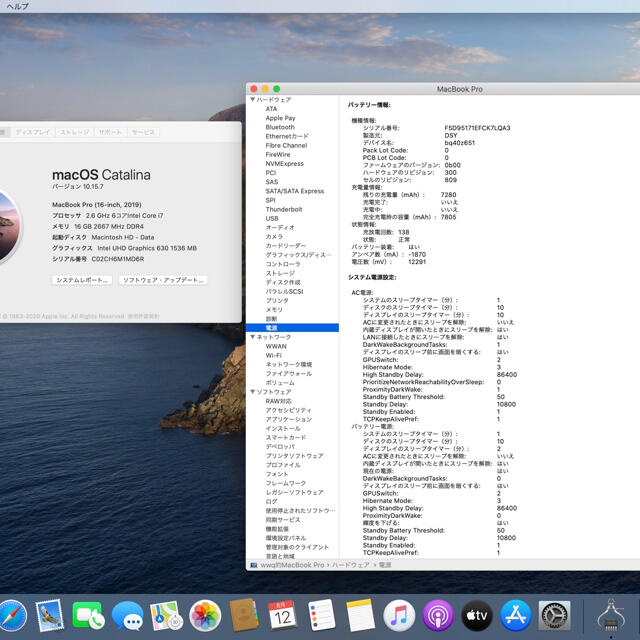Viewport: 640px width, 640px height.
Task: Select ボリューム in the sidebar
Action: 280,382
